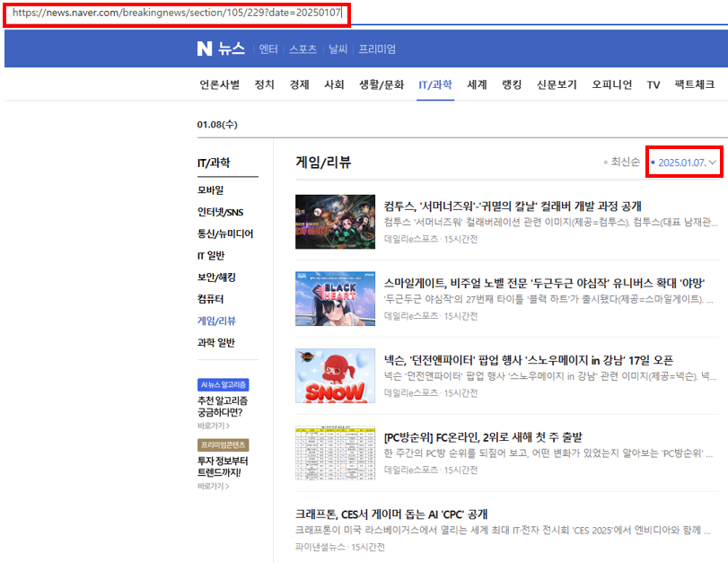
Task: Open 날씨 page
Action: [338, 49]
